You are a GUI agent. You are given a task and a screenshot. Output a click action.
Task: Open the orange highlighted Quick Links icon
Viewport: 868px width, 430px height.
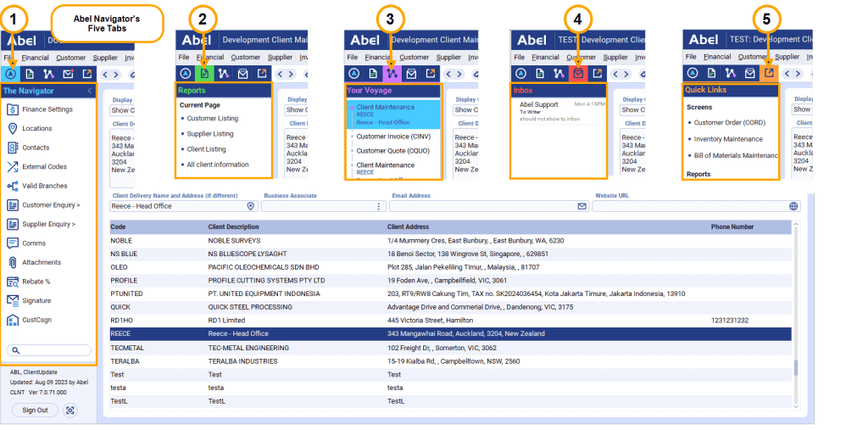769,74
